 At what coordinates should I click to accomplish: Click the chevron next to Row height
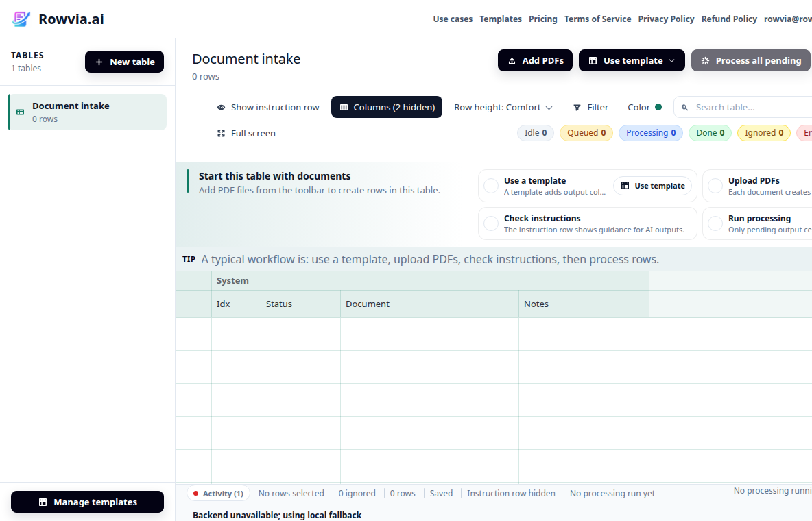tap(549, 108)
